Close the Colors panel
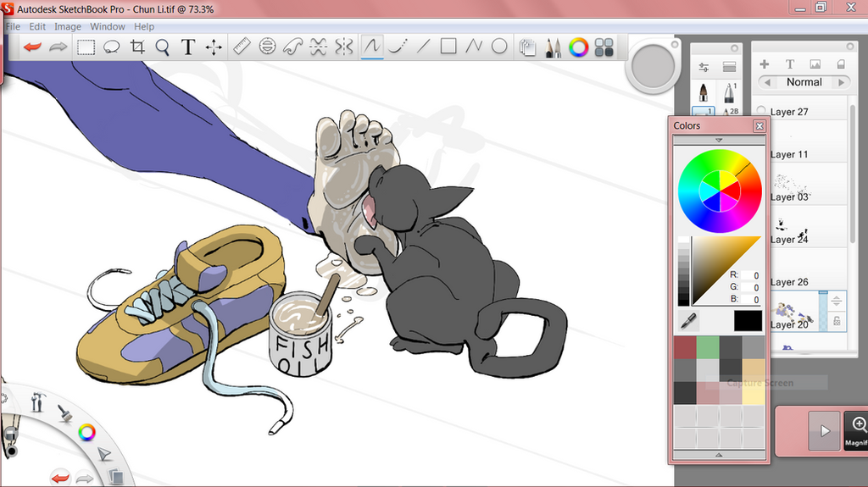The width and height of the screenshot is (868, 487). click(759, 126)
